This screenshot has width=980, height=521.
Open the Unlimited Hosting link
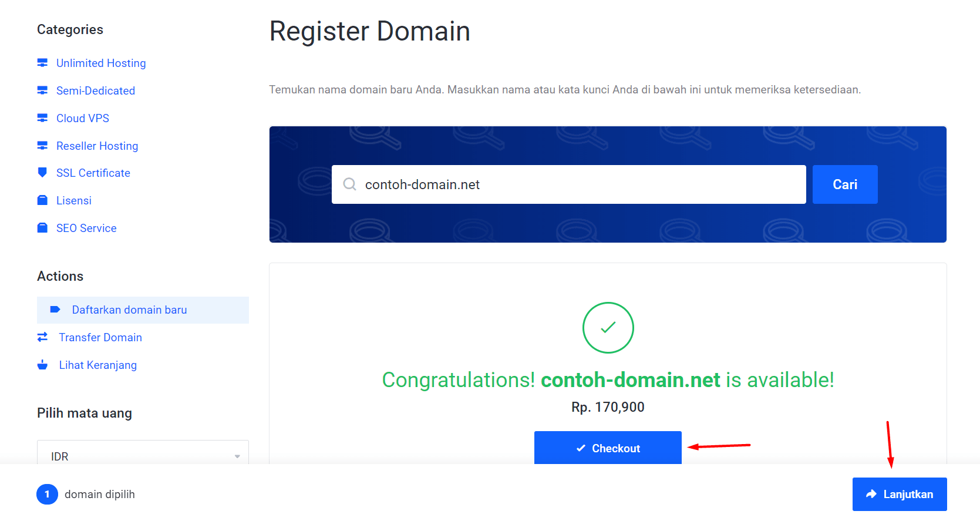tap(101, 63)
